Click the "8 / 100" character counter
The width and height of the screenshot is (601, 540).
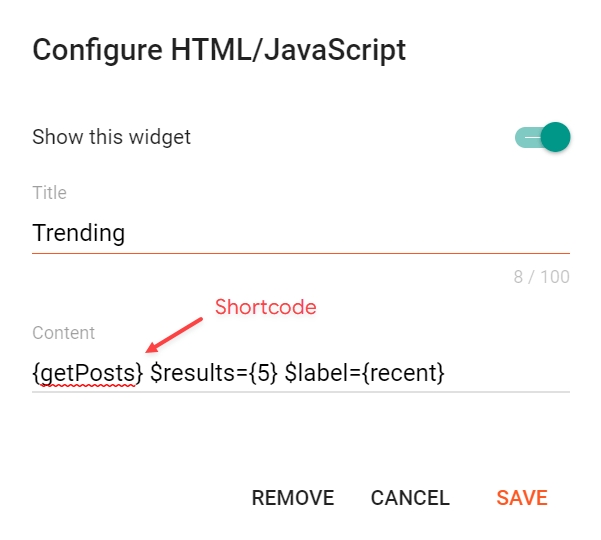click(541, 277)
